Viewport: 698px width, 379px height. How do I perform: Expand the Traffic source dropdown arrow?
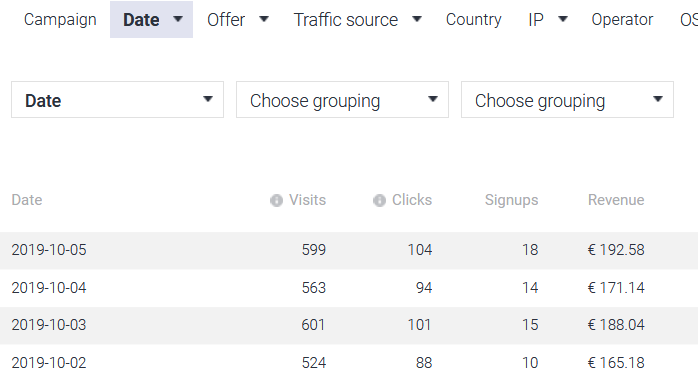[x=417, y=19]
